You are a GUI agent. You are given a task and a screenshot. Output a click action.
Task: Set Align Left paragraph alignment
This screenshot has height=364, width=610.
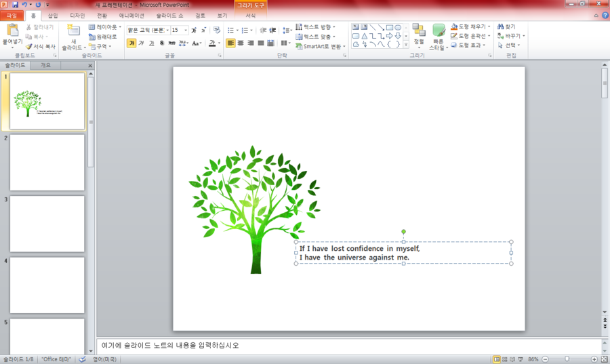230,43
